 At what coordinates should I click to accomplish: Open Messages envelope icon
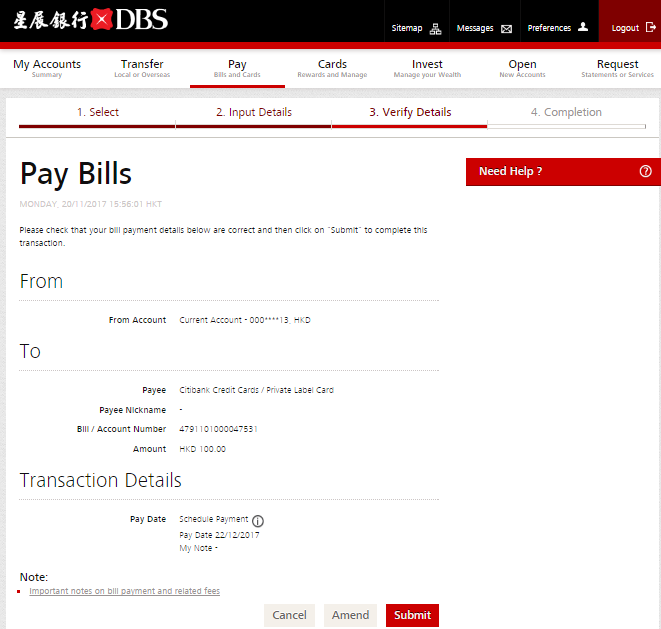tap(506, 29)
